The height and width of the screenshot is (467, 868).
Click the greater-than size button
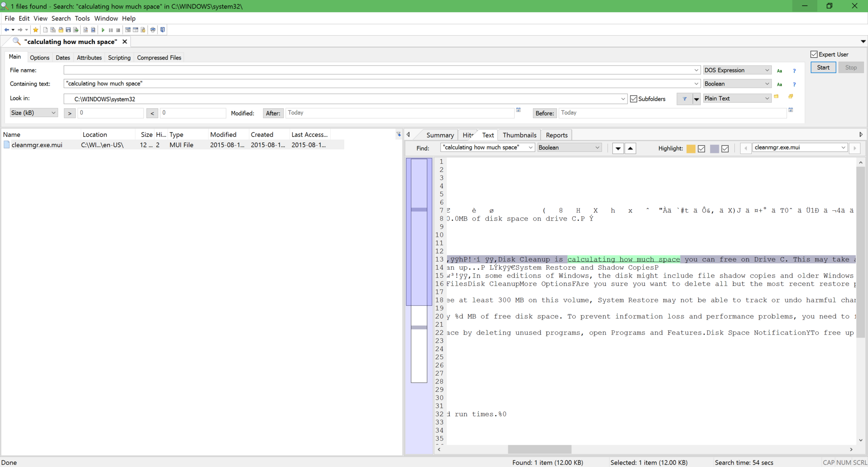(x=69, y=113)
